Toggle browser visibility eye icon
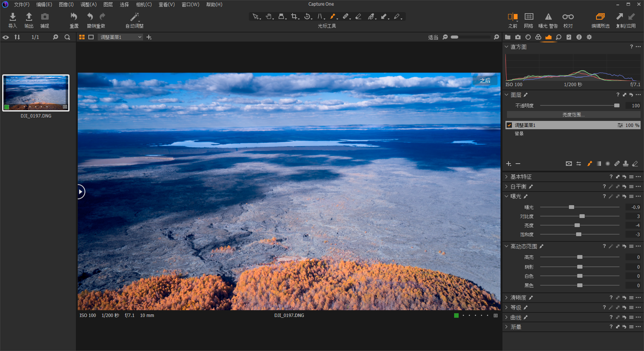This screenshot has height=351, width=644. pyautogui.click(x=6, y=37)
